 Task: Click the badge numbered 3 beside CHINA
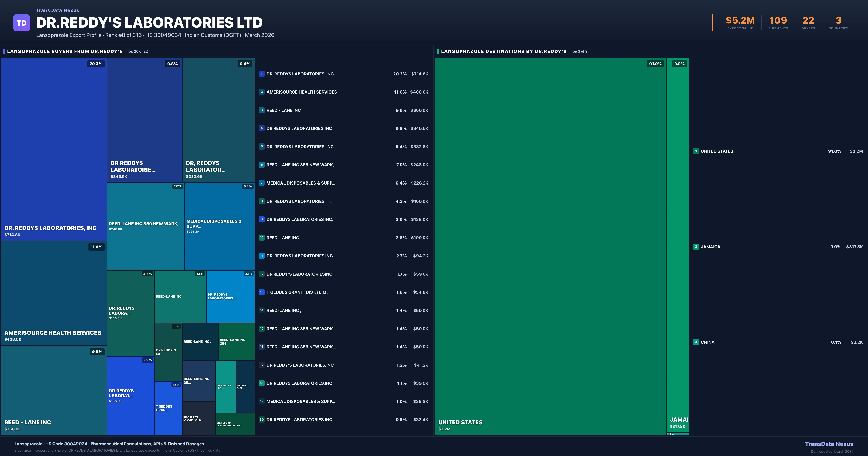click(696, 342)
